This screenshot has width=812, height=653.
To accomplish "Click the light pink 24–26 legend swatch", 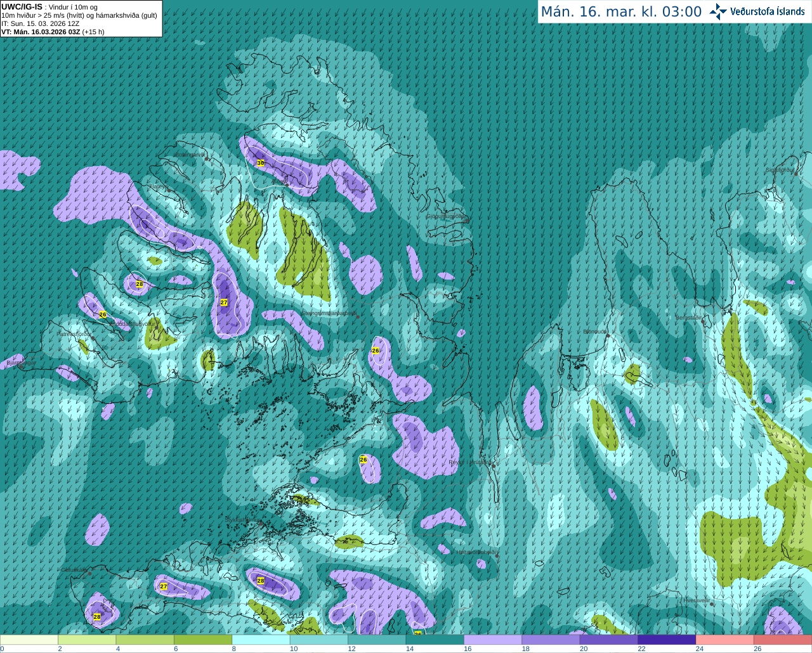I will (725, 640).
